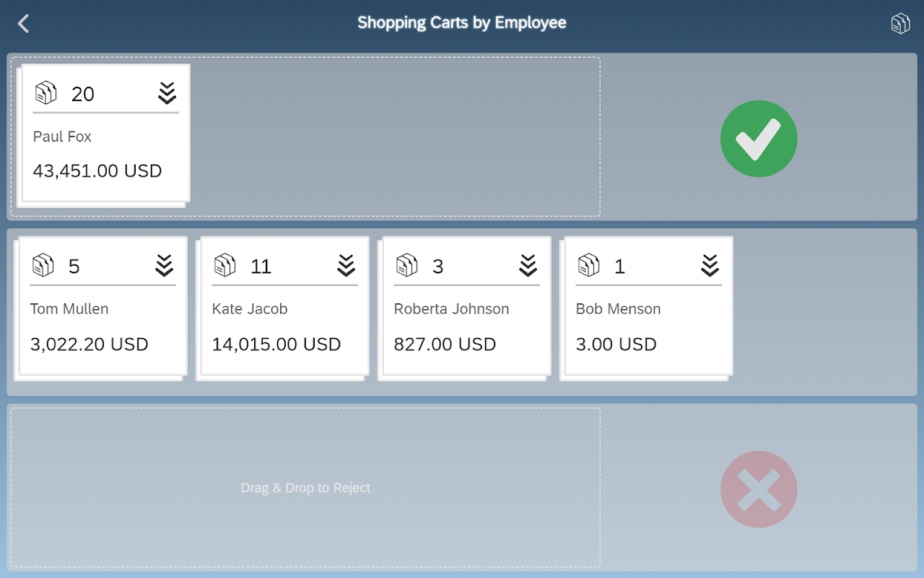Select the Roberta Johnson name label
924x578 pixels.
451,309
